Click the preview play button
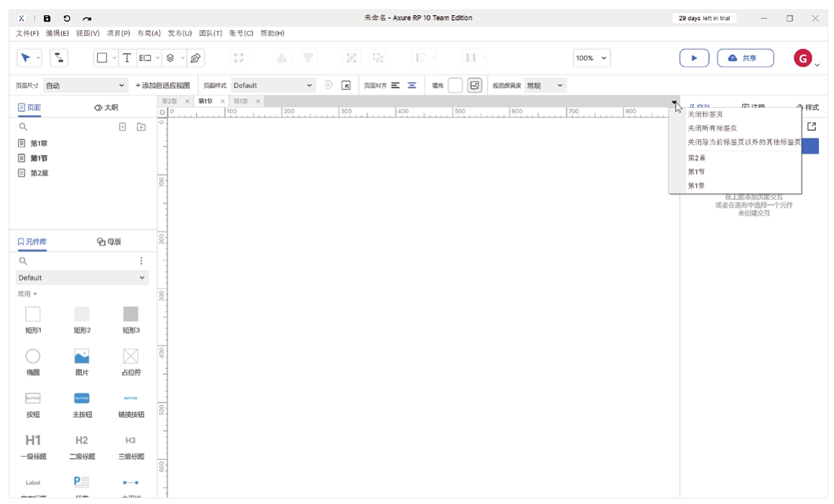Image resolution: width=834 pixels, height=504 pixels. click(694, 58)
